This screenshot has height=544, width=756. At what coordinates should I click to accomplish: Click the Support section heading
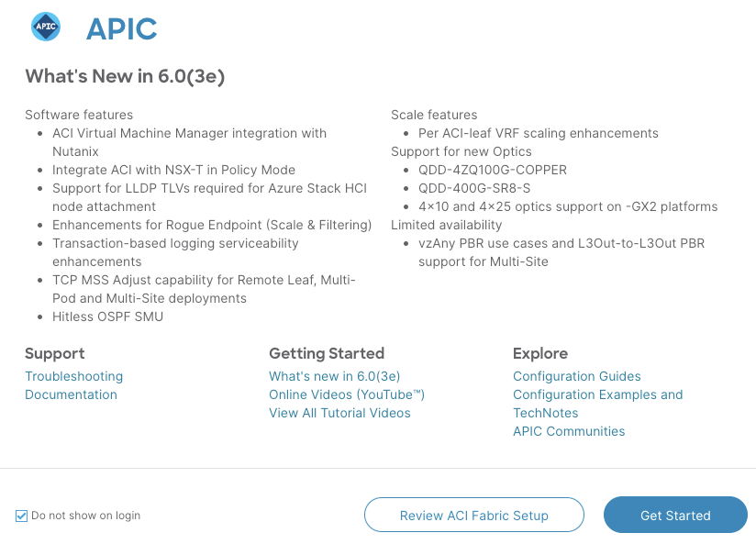[54, 353]
